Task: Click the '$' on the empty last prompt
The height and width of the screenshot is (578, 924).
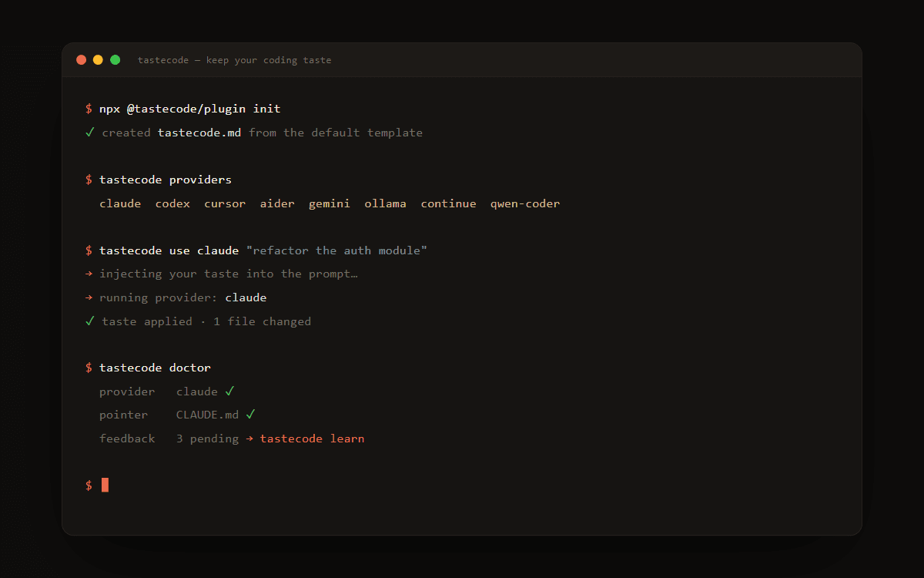Action: 89,486
